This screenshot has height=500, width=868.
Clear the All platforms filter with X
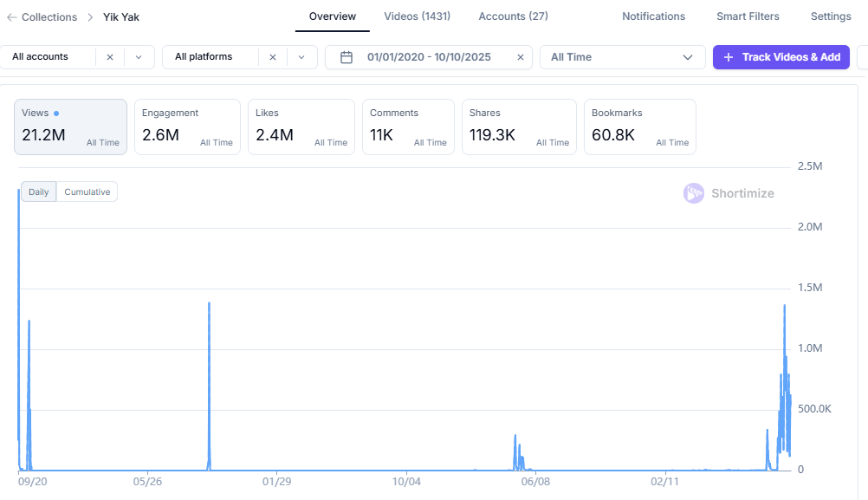click(x=273, y=57)
